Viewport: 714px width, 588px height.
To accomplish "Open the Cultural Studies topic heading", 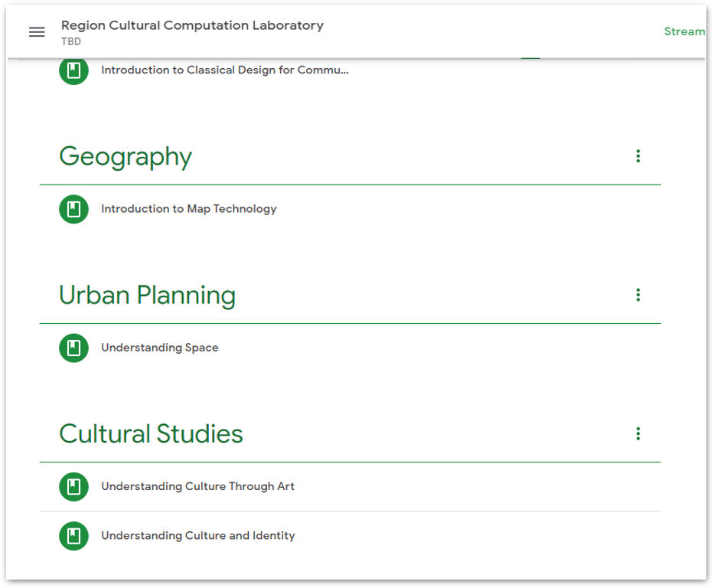I will coord(150,433).
